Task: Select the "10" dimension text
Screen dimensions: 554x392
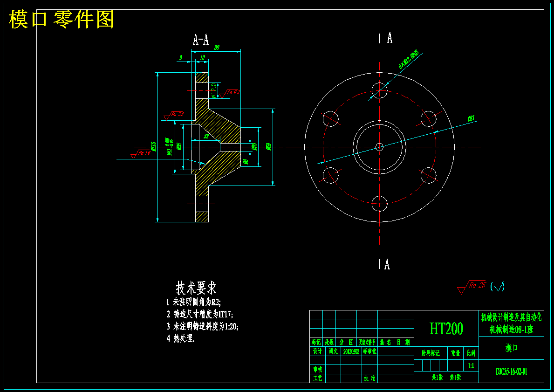Action: pyautogui.click(x=202, y=58)
